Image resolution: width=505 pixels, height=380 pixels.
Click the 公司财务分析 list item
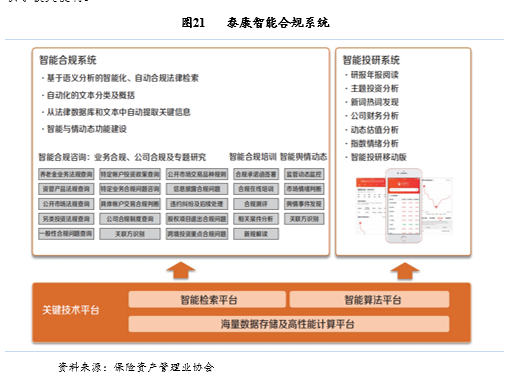coord(372,116)
